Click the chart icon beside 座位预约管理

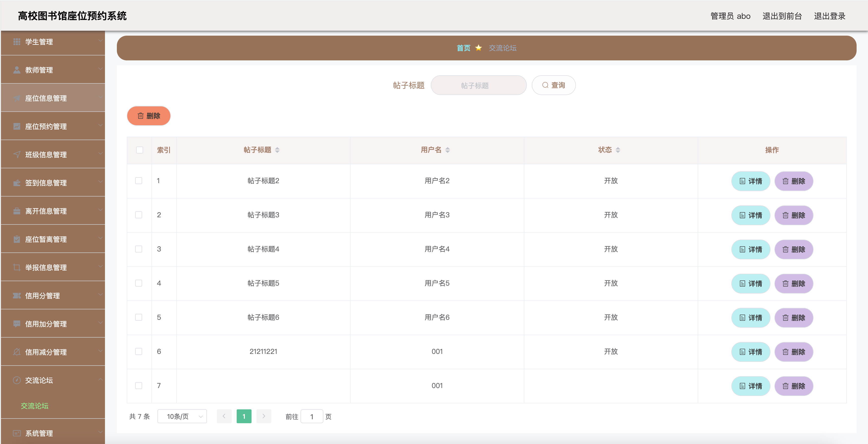(x=17, y=126)
